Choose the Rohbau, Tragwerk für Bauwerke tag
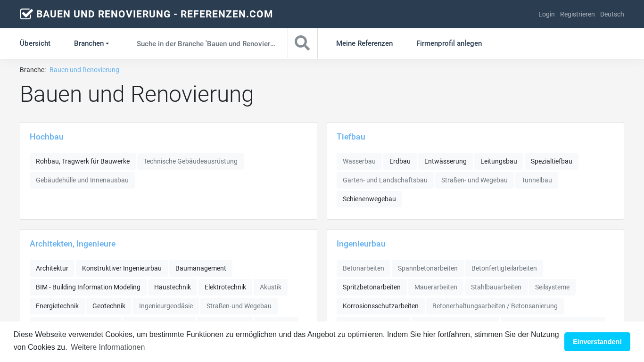The image size is (644, 362). pos(83,161)
